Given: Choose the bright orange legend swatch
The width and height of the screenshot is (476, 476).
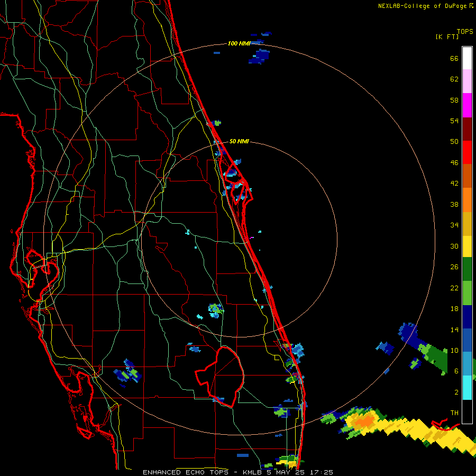Looking at the screenshot, I should tap(467, 200).
